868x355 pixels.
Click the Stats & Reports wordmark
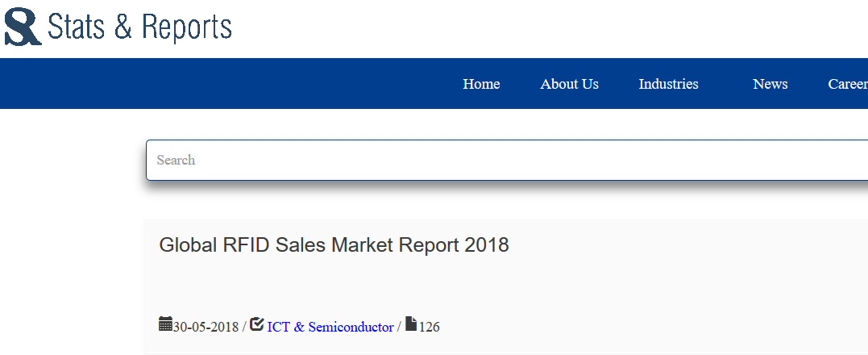(139, 27)
